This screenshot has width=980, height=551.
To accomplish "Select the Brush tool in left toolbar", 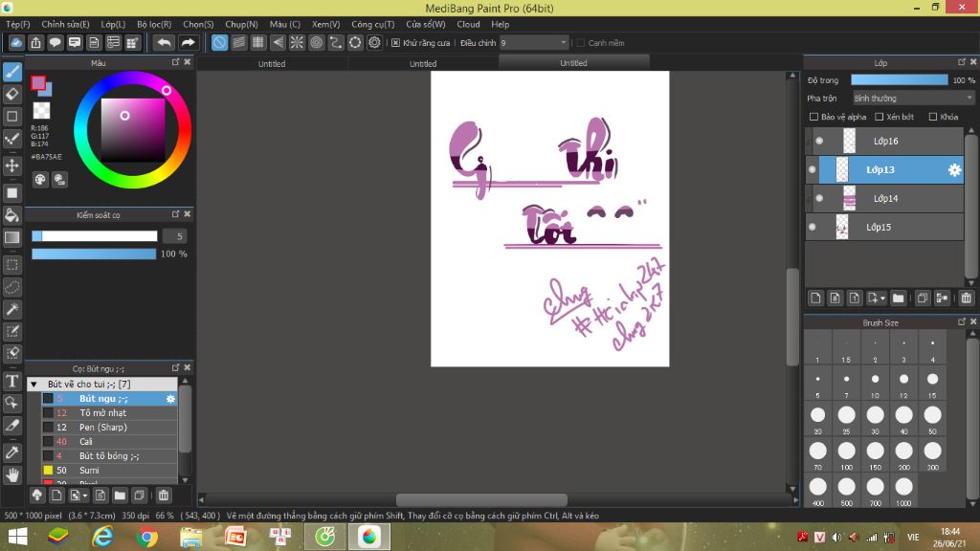I will pos(11,72).
